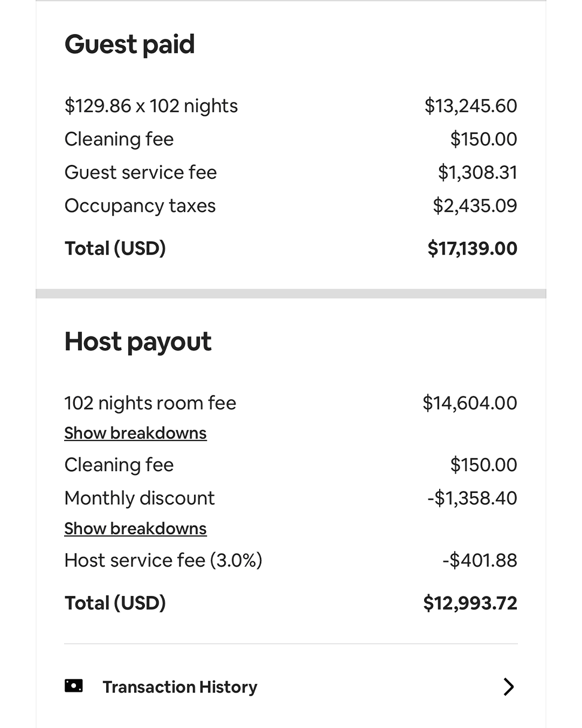Click the Guest service fee label

click(x=141, y=173)
